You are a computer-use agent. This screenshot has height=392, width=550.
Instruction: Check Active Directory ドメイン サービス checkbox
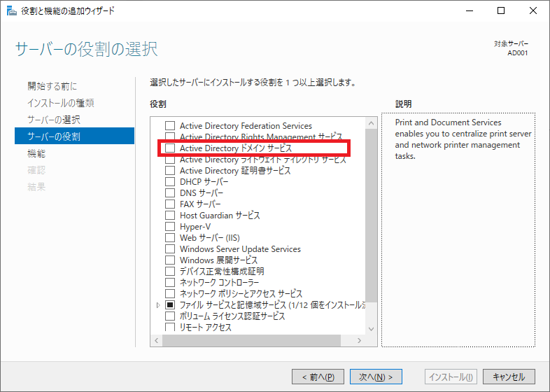point(170,148)
